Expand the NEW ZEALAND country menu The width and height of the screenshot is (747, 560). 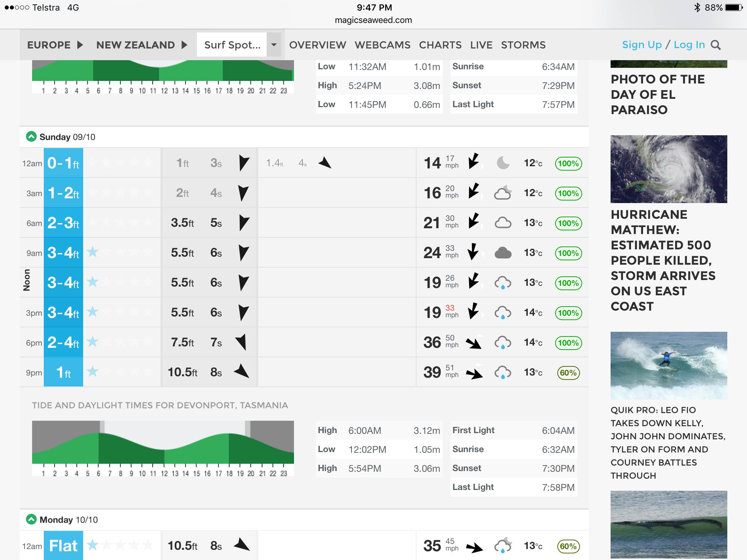pos(142,45)
